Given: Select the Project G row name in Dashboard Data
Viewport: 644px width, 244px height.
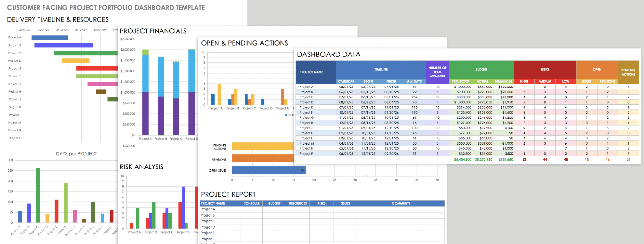Looking at the screenshot, I should (x=307, y=117).
